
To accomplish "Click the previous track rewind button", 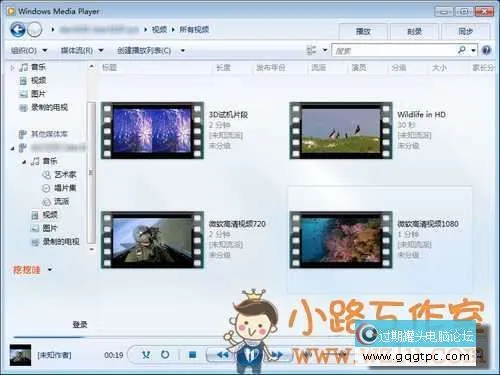I will coord(222,355).
